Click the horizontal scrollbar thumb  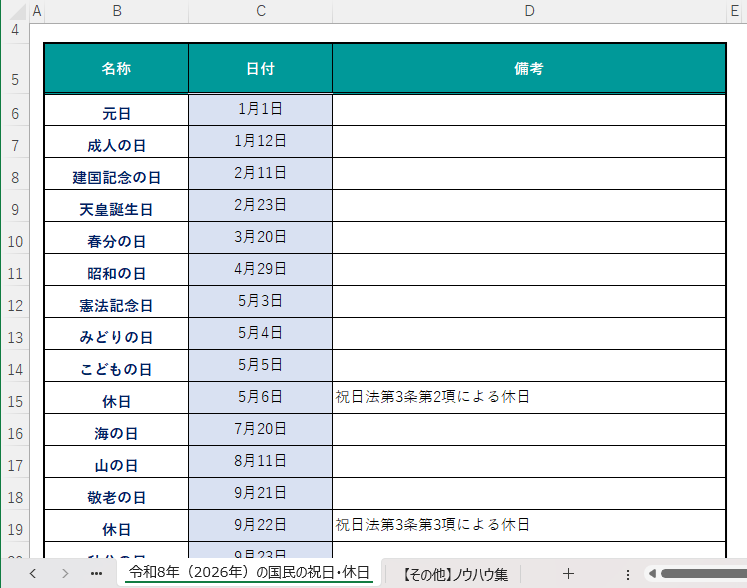702,574
